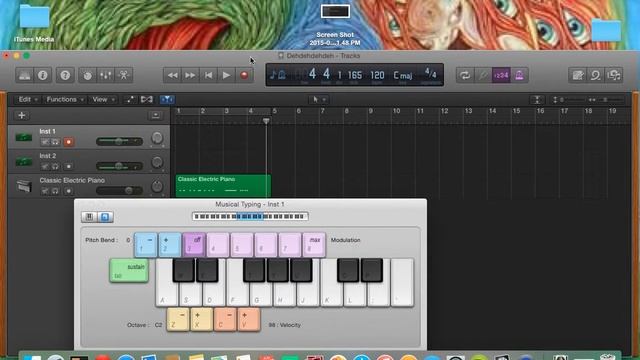The image size is (640, 360).
Task: Open the Editors scissors button
Action: [x=124, y=75]
